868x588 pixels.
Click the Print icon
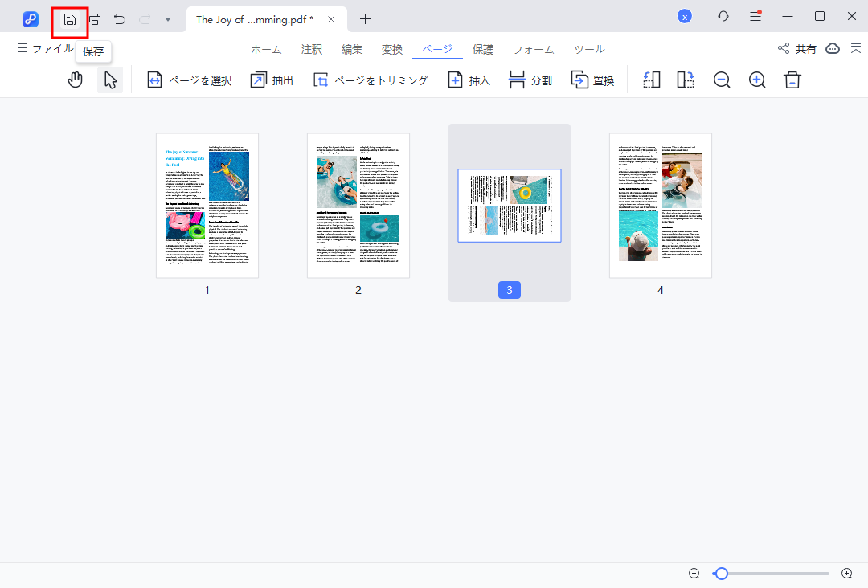click(x=95, y=18)
